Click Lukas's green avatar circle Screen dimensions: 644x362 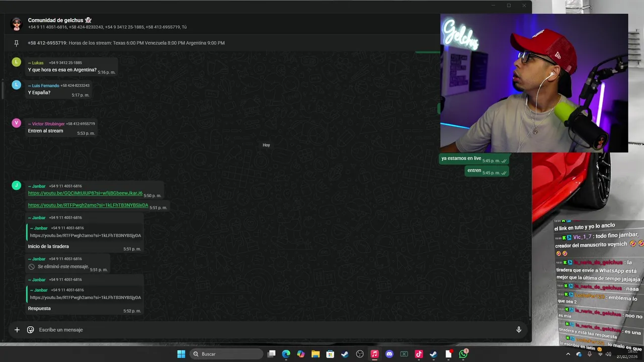[x=17, y=62]
